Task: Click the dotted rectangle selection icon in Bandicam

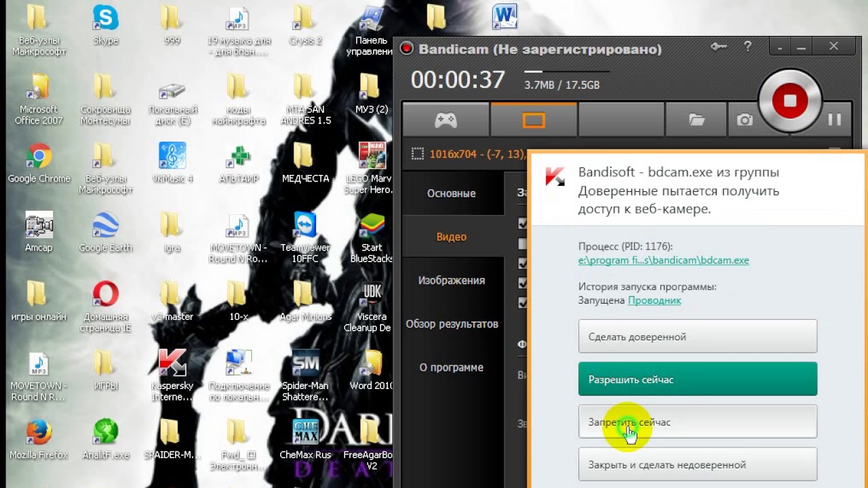Action: point(418,154)
